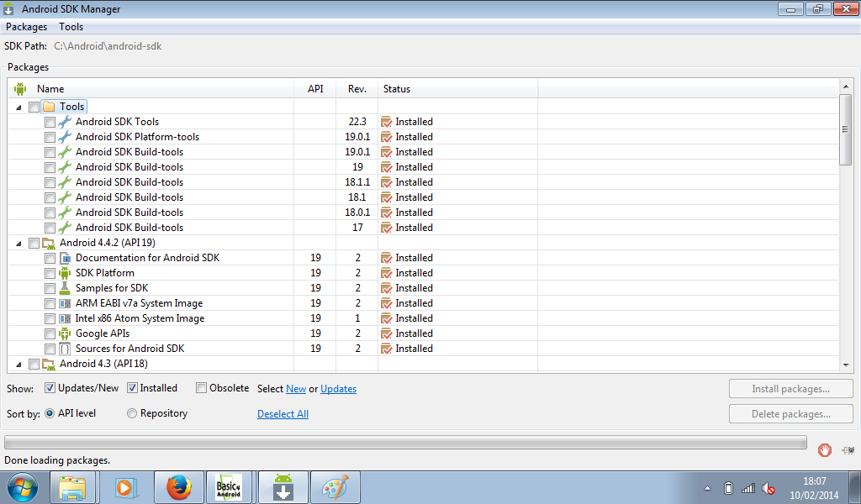Viewport: 861px width, 504px height.
Task: Click the Google APIs icon
Action: [x=65, y=333]
